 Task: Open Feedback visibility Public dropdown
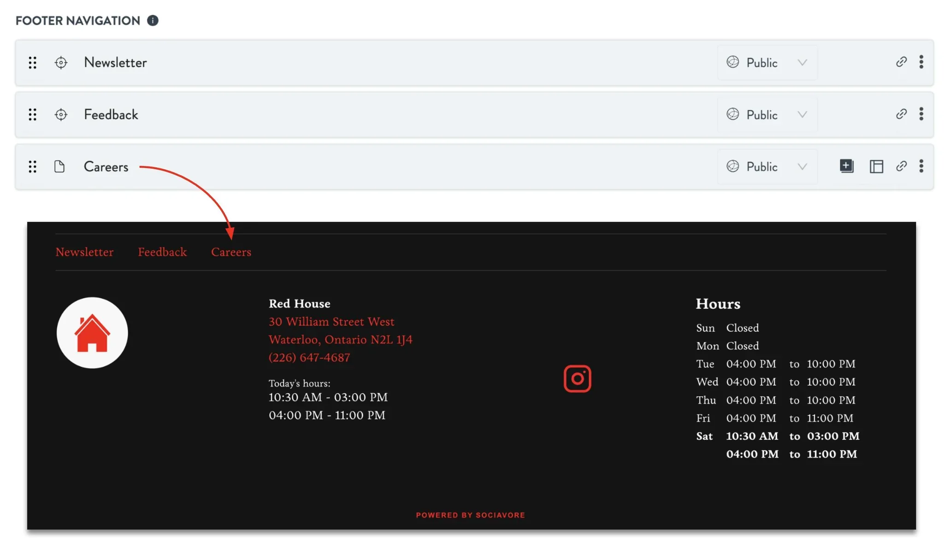pos(767,115)
